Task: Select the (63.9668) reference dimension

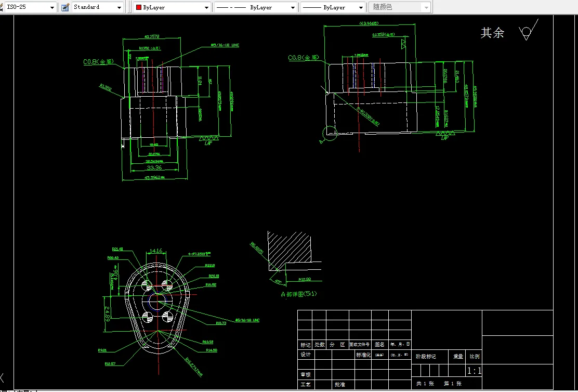Action: [x=369, y=23]
